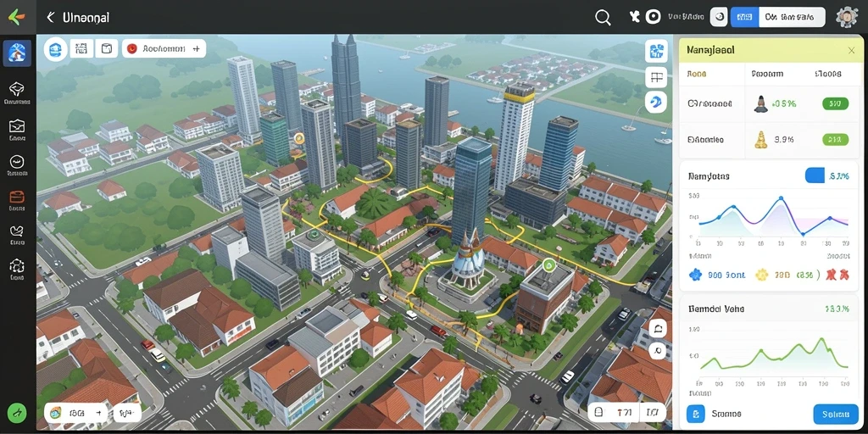Image resolution: width=868 pixels, height=434 pixels.
Task: Click the +0.5% green percentage value
Action: pyautogui.click(x=783, y=103)
